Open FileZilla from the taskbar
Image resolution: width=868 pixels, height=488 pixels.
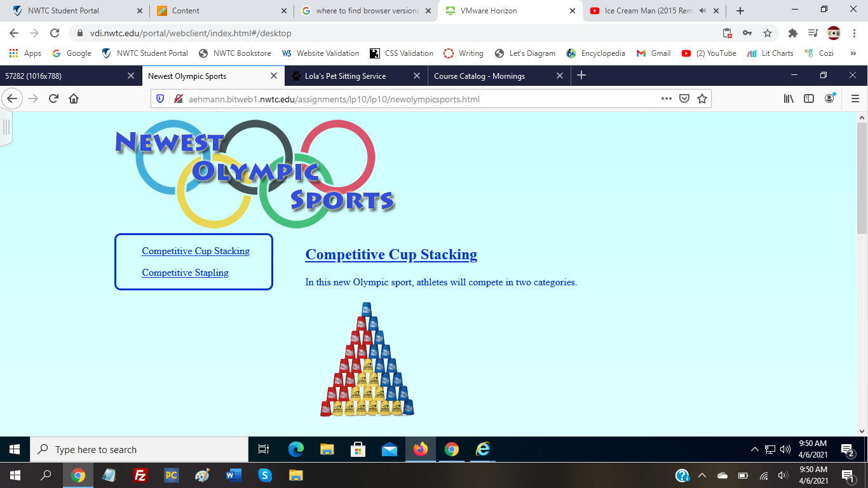141,475
